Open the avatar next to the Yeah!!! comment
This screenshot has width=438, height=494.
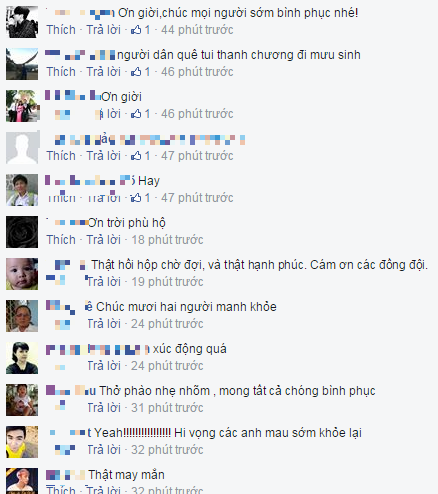[x=22, y=442]
